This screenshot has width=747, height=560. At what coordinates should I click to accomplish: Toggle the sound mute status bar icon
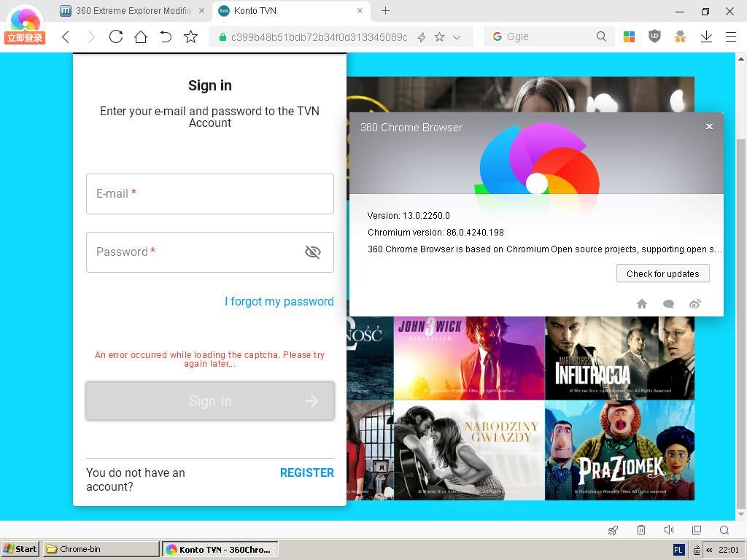(x=669, y=530)
